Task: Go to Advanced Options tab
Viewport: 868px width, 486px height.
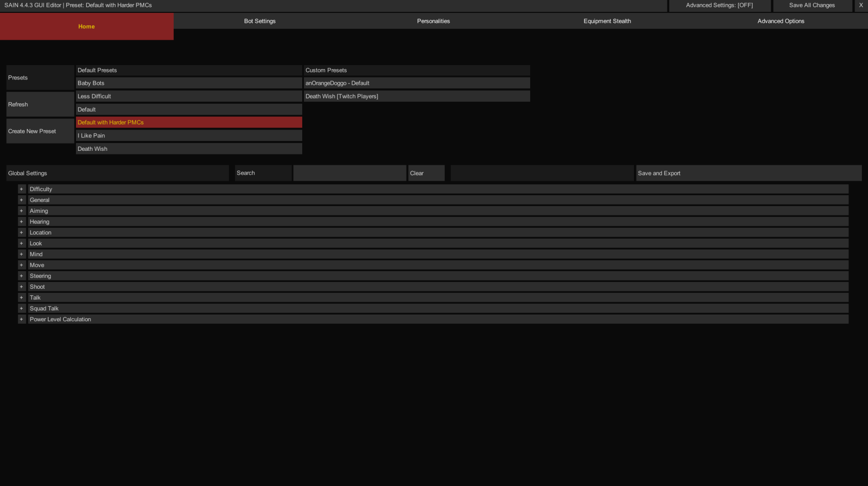Action: click(x=781, y=21)
